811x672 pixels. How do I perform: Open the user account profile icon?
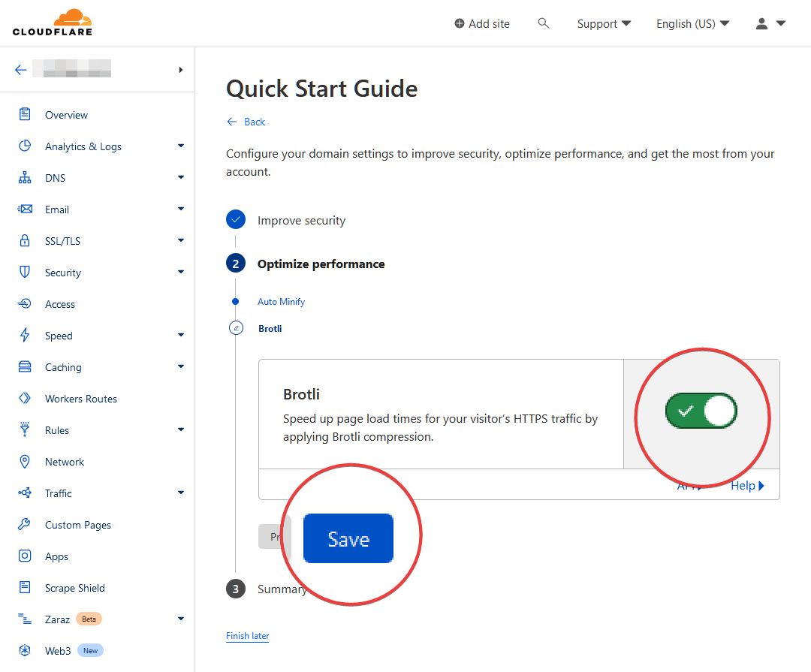761,23
